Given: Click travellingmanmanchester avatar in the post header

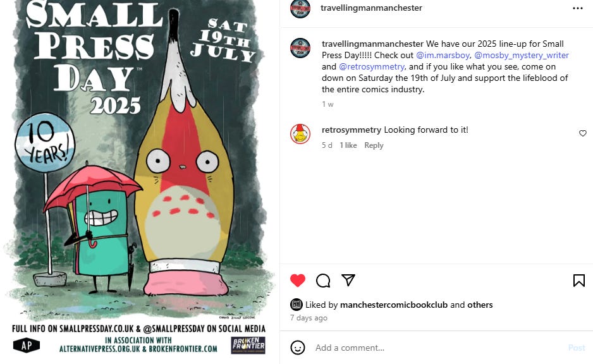Looking at the screenshot, I should pyautogui.click(x=300, y=9).
